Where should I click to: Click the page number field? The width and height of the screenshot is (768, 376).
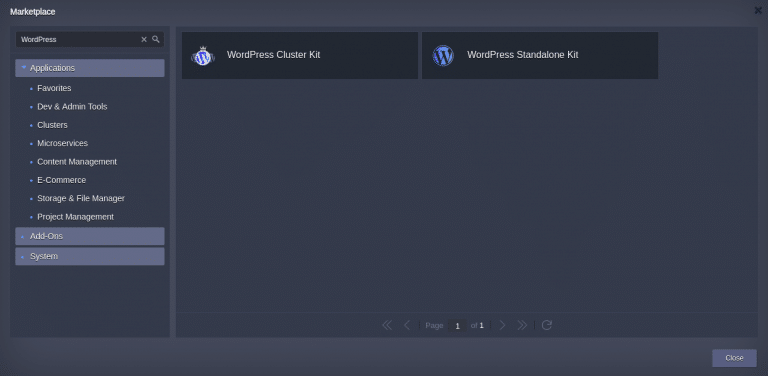tap(457, 326)
